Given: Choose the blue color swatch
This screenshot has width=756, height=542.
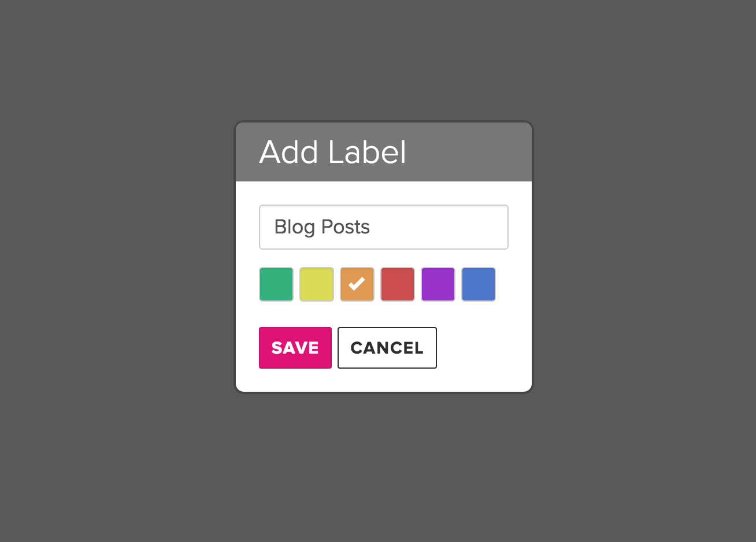Looking at the screenshot, I should click(x=479, y=284).
